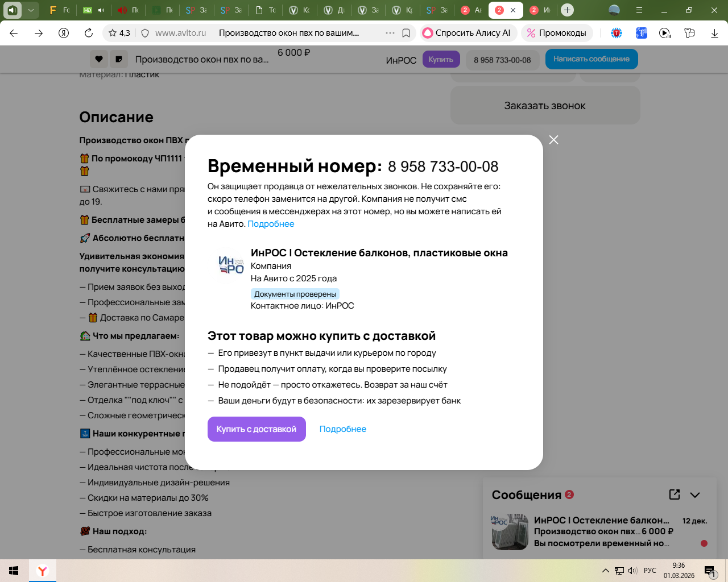
Task: Open Сообщения in a separate window
Action: [x=675, y=494]
